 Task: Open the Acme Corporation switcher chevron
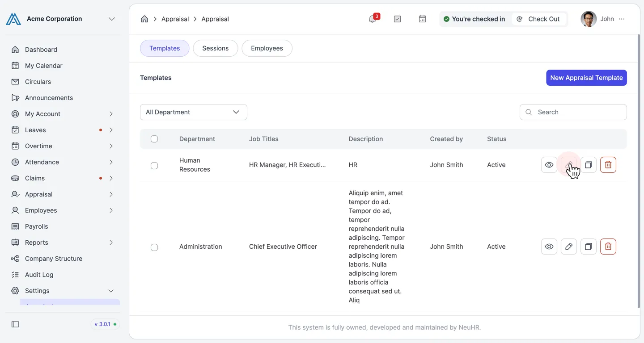pos(112,19)
